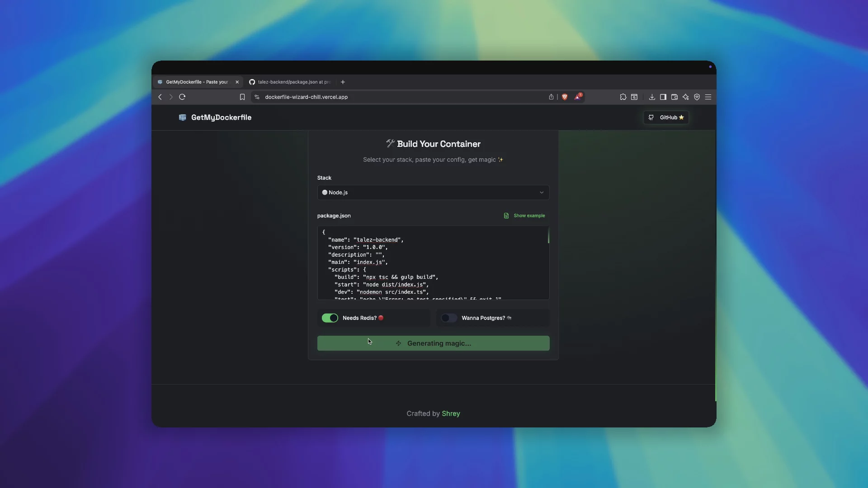Open Brave Shields settings
The height and width of the screenshot is (488, 868).
[565, 97]
